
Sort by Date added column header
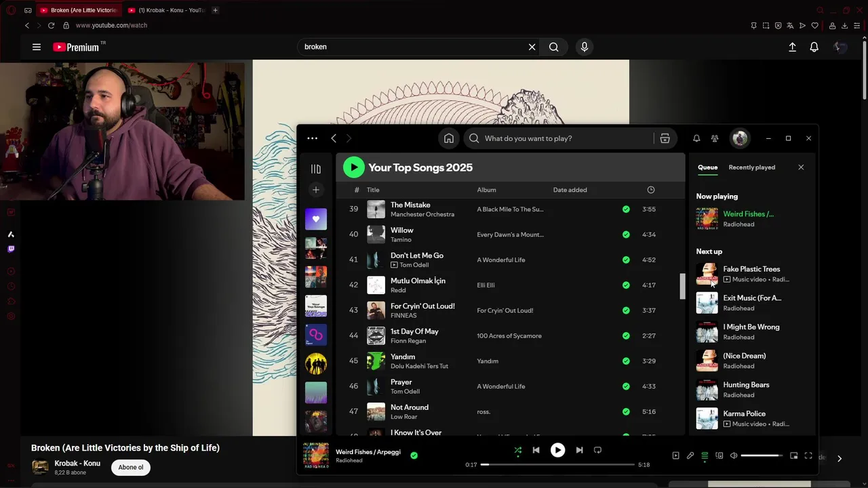570,190
